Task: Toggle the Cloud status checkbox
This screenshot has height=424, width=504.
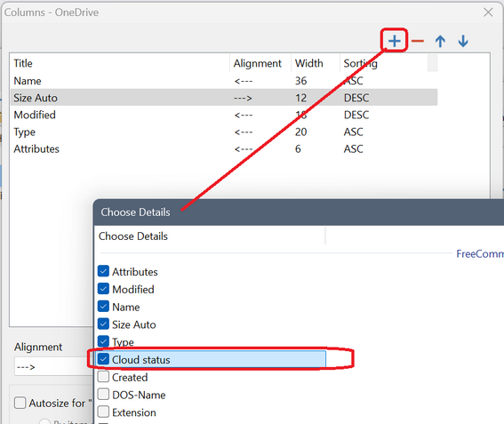Action: point(103,359)
